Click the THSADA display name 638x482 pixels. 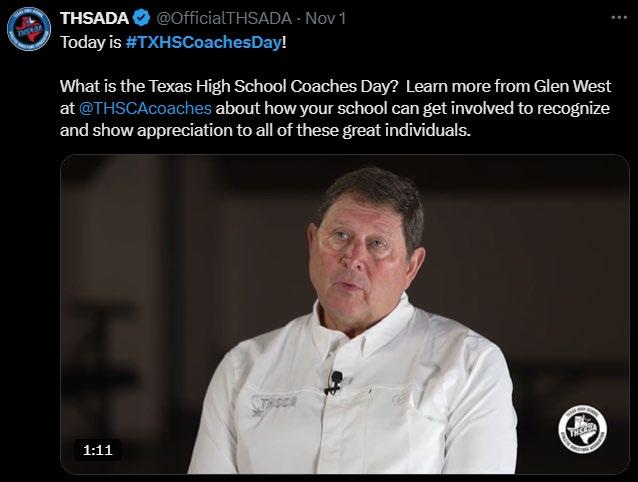93,19
